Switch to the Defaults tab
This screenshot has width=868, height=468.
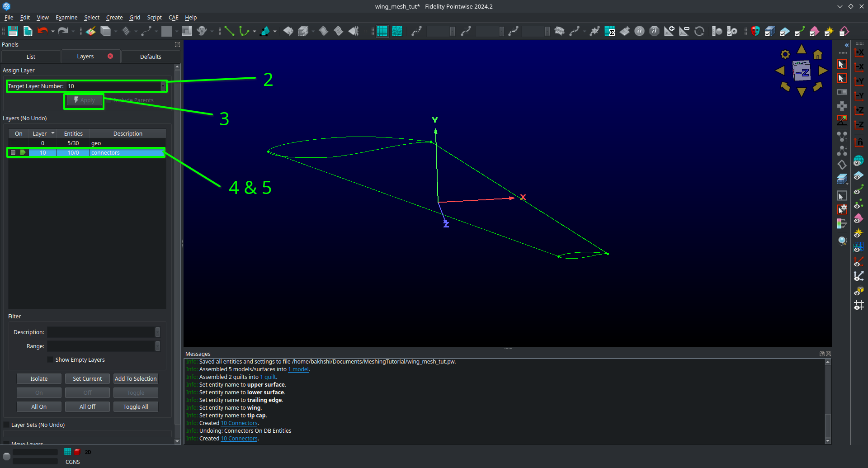click(x=150, y=56)
